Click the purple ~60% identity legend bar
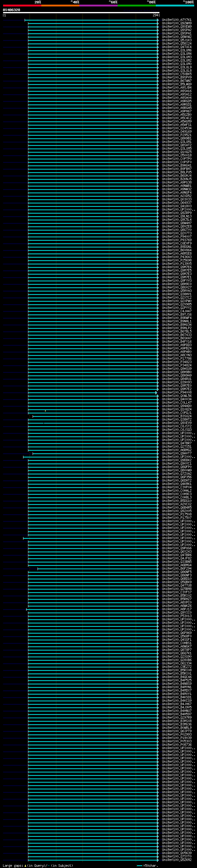The width and height of the screenshot is (197, 868). click(x=99, y=6)
